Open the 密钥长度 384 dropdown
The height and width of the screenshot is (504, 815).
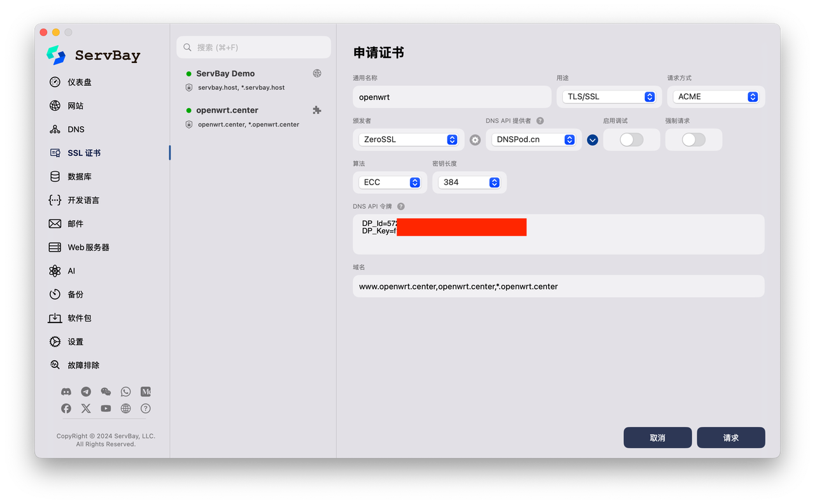(x=469, y=182)
